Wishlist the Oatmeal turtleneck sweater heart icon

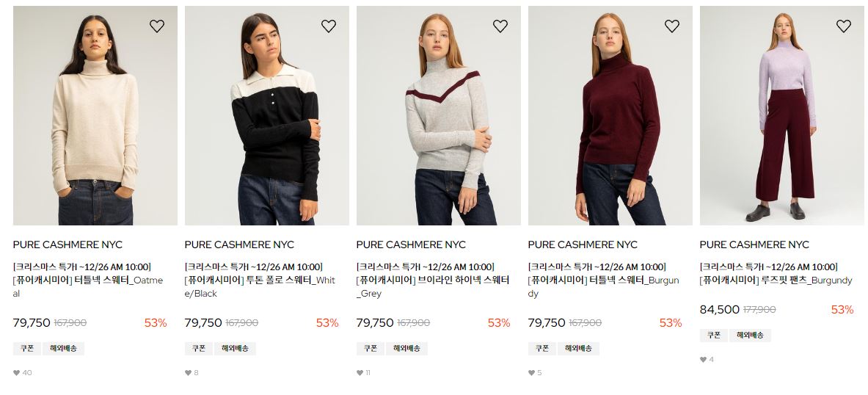coord(157,26)
